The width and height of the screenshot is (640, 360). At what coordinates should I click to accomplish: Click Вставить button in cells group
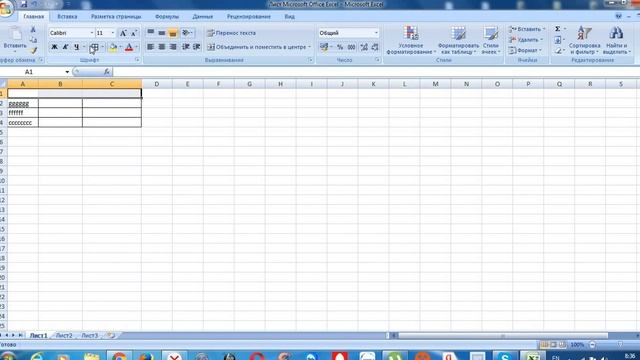tap(527, 29)
